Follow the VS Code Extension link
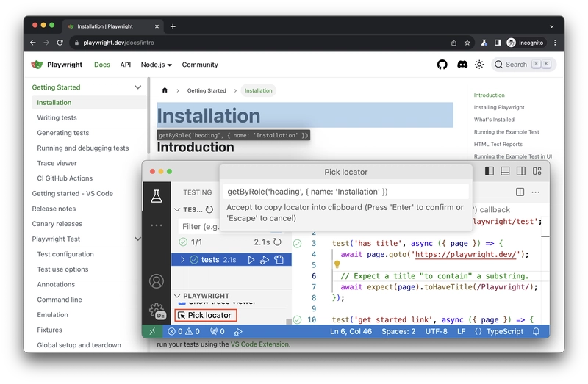Image resolution: width=588 pixels, height=384 pixels. tap(259, 344)
